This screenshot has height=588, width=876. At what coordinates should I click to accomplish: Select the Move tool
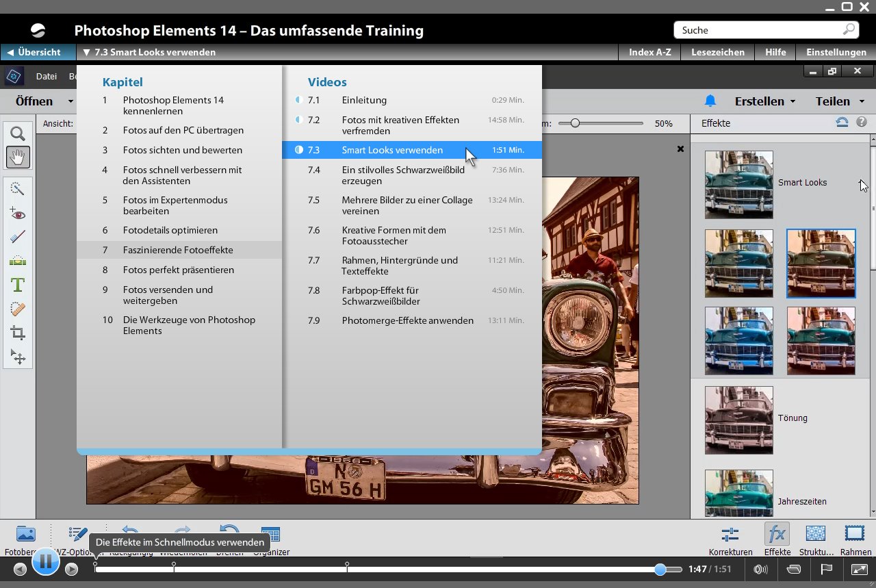18,357
